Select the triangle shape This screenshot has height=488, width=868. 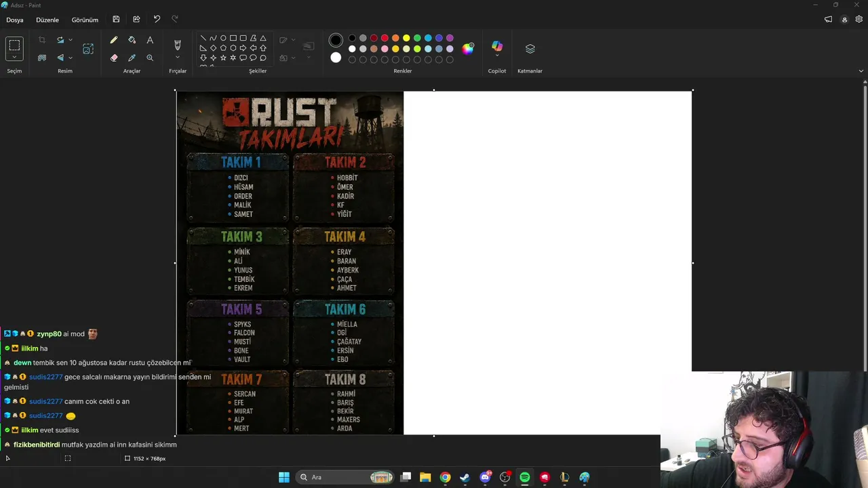coord(263,39)
